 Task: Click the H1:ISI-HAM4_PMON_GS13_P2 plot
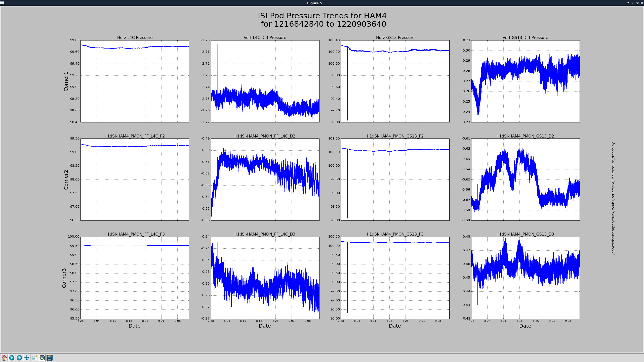pos(395,179)
